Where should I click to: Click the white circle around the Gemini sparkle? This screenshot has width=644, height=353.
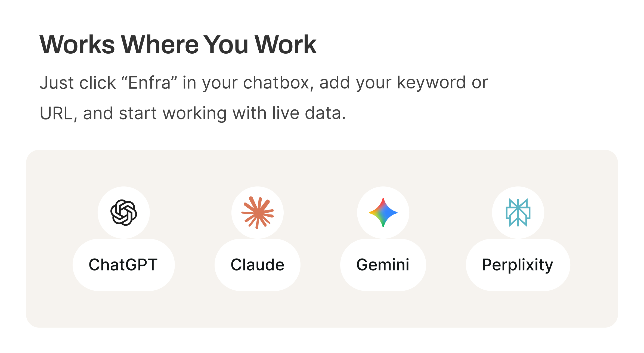pos(383,213)
